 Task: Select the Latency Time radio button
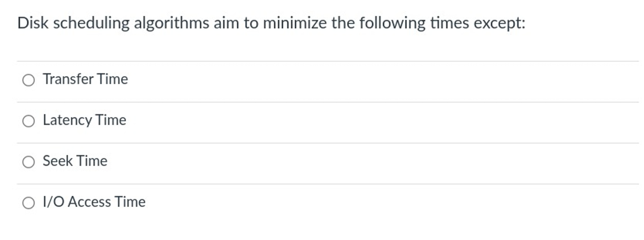(x=29, y=120)
